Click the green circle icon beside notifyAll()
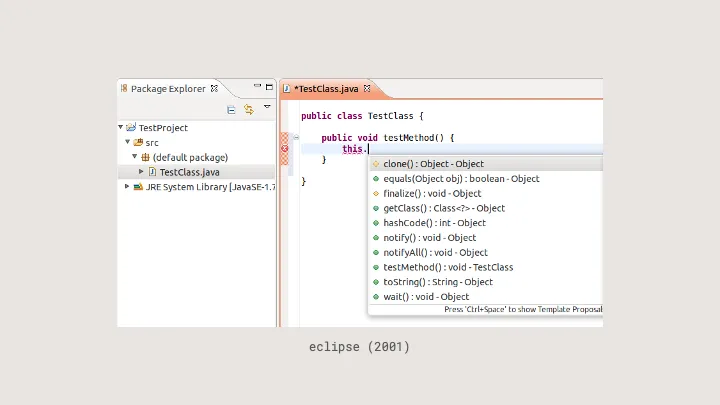 (376, 253)
